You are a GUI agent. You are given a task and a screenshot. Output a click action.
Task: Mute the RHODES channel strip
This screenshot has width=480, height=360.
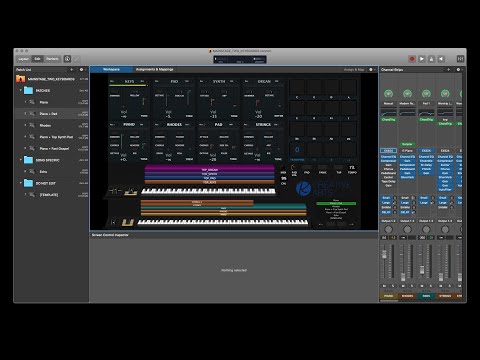point(403,286)
